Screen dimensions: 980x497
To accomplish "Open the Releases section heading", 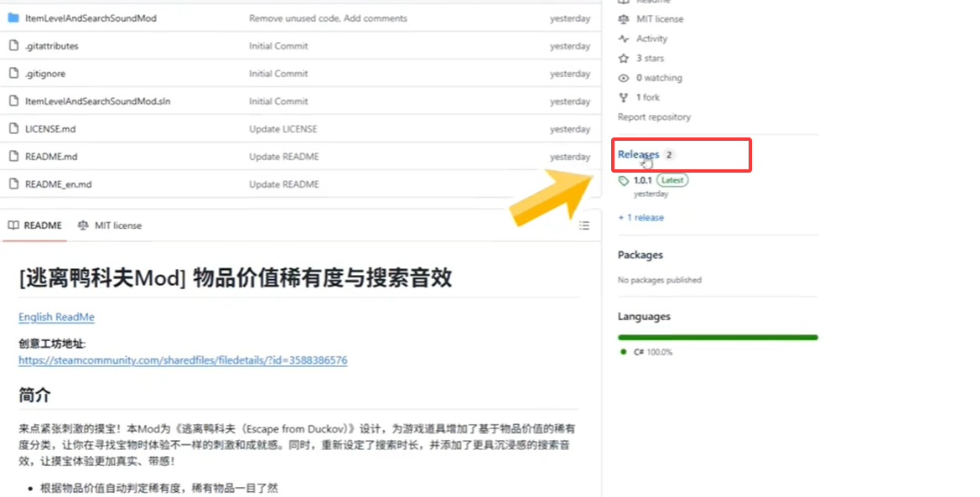I will coord(639,154).
